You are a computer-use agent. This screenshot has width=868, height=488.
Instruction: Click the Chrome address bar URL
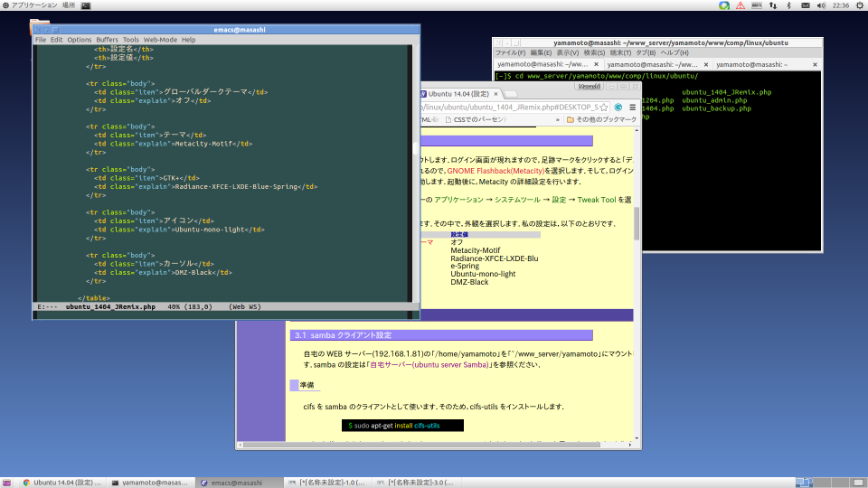click(509, 108)
